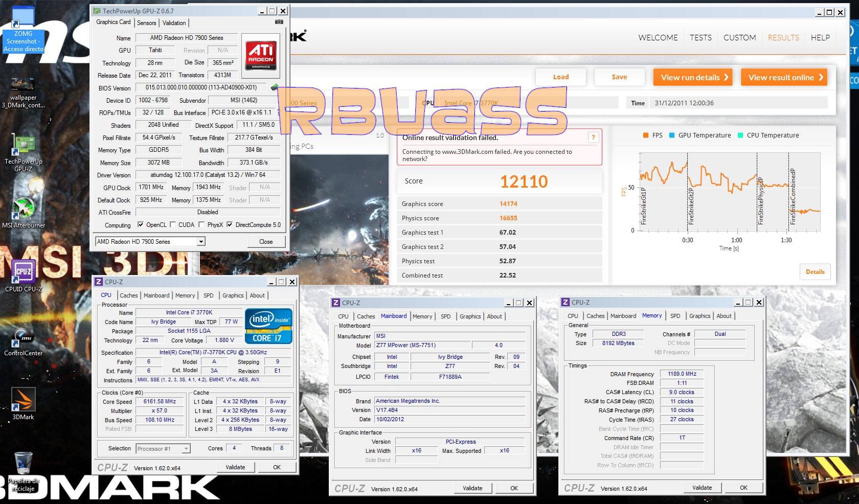Select the Graphics Card tab in GPU-Z

114,22
